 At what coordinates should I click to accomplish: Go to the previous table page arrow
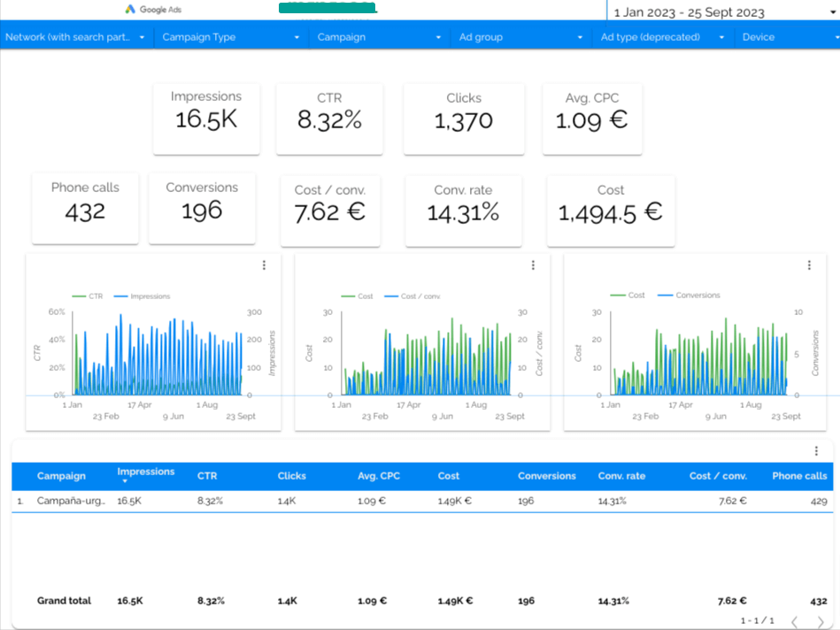pyautogui.click(x=795, y=621)
